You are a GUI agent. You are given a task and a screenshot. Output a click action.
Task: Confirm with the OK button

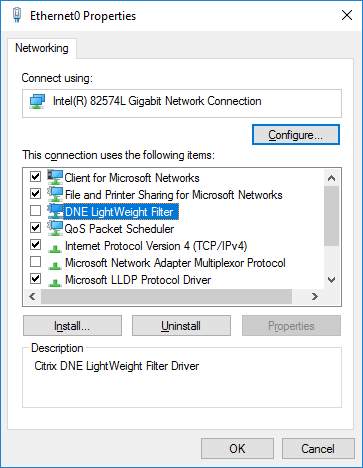(237, 449)
